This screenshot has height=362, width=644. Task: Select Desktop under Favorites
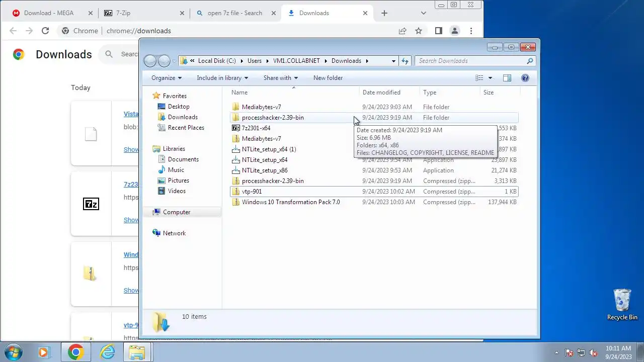(179, 107)
